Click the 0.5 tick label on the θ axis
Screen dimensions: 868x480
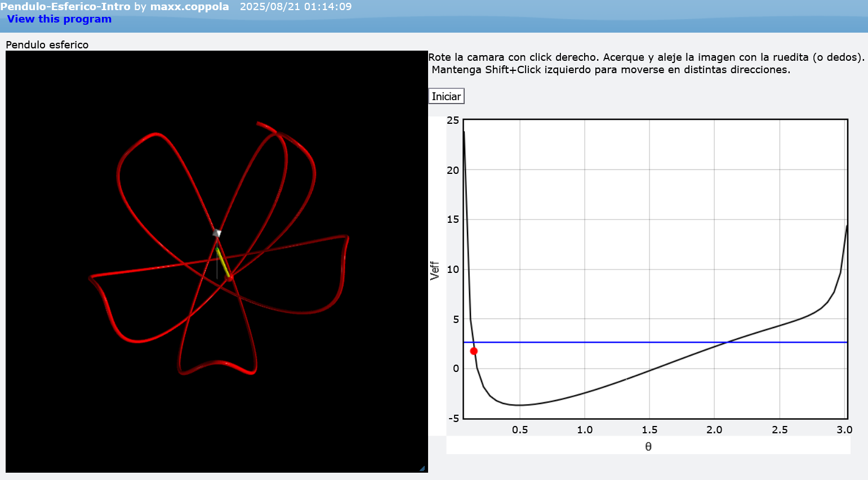pos(520,429)
